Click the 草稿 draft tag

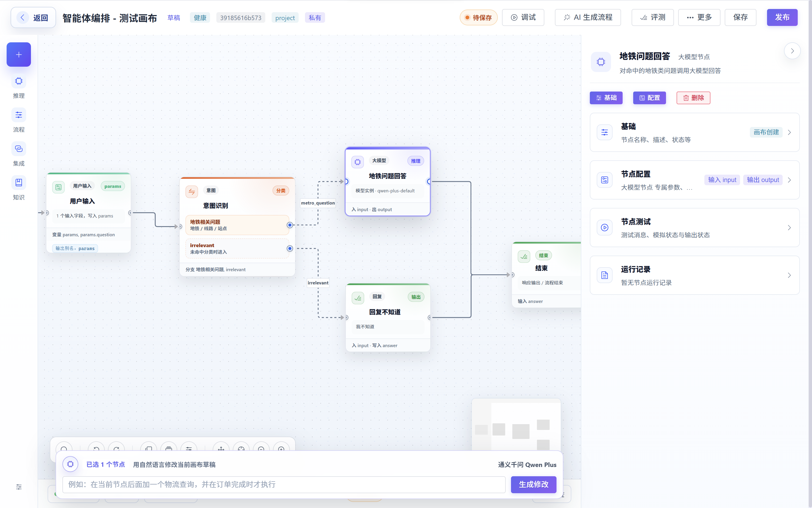174,18
